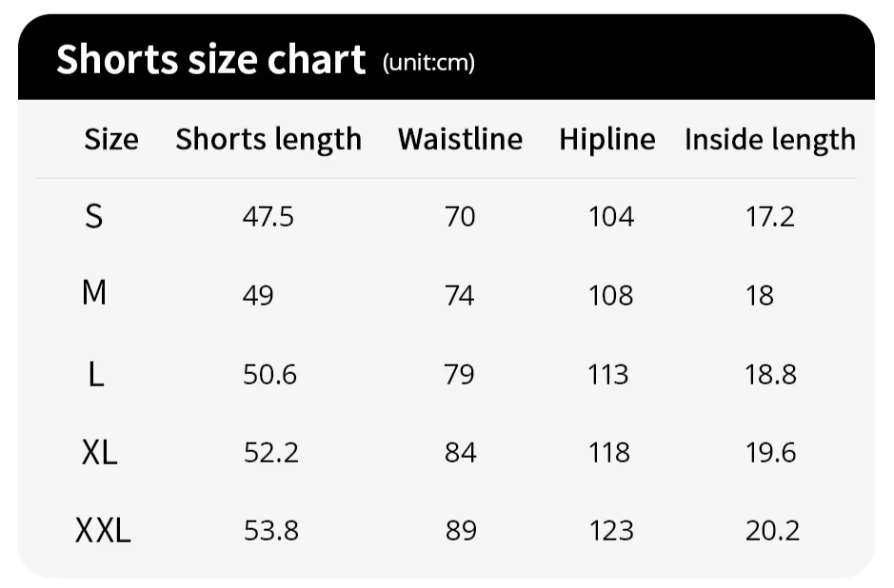Click the waistline value 89

pyautogui.click(x=461, y=531)
